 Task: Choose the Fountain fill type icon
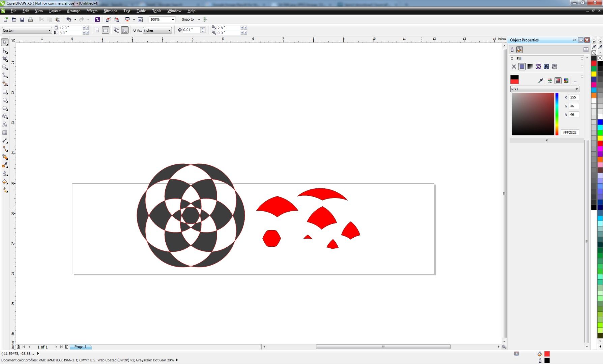click(530, 66)
